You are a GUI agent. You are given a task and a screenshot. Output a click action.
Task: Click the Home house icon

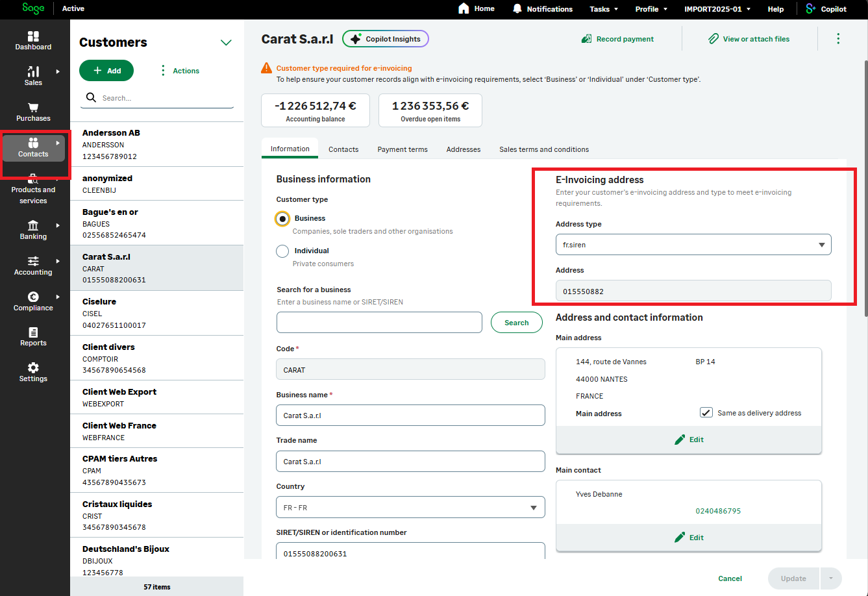(464, 8)
